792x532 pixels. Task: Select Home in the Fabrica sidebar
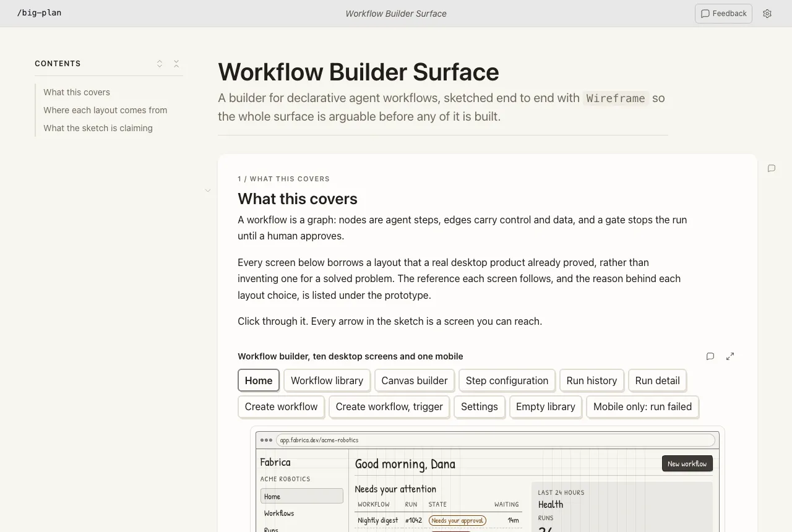click(x=302, y=496)
